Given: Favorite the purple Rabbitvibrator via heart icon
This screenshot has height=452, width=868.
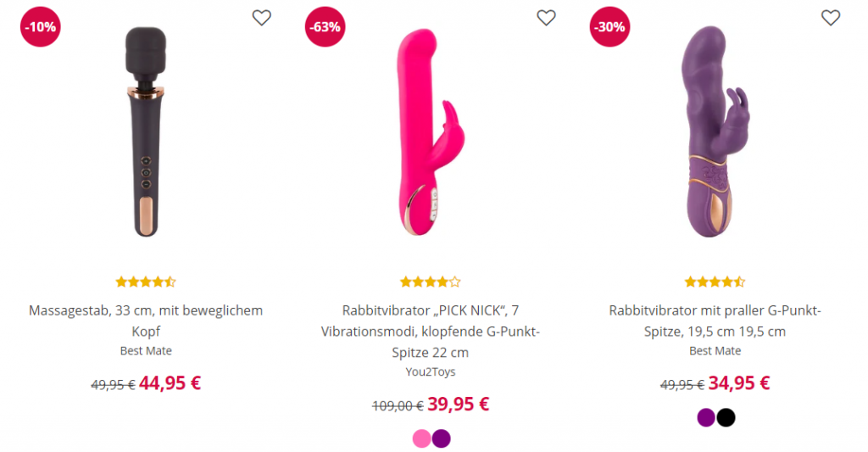Looking at the screenshot, I should 831,18.
